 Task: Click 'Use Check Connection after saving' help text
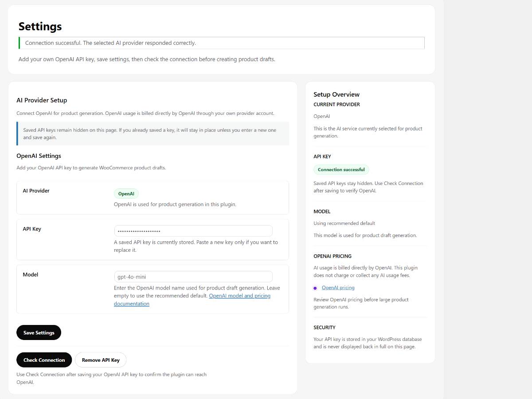pyautogui.click(x=111, y=378)
